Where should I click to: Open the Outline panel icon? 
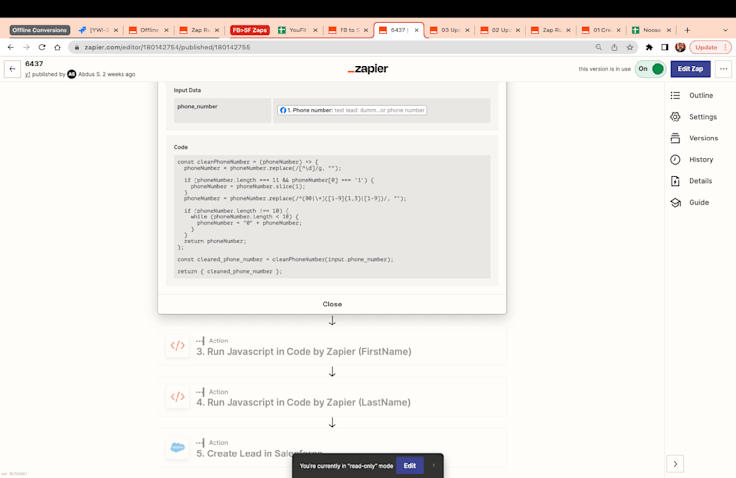pyautogui.click(x=675, y=95)
